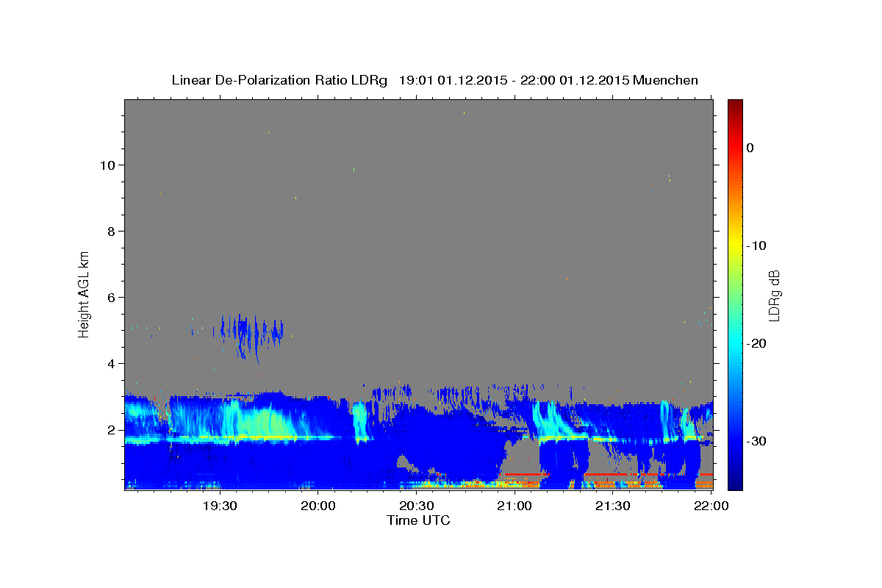
Task: Click the red horizontal line near 21:00 low altitude
Action: [526, 475]
